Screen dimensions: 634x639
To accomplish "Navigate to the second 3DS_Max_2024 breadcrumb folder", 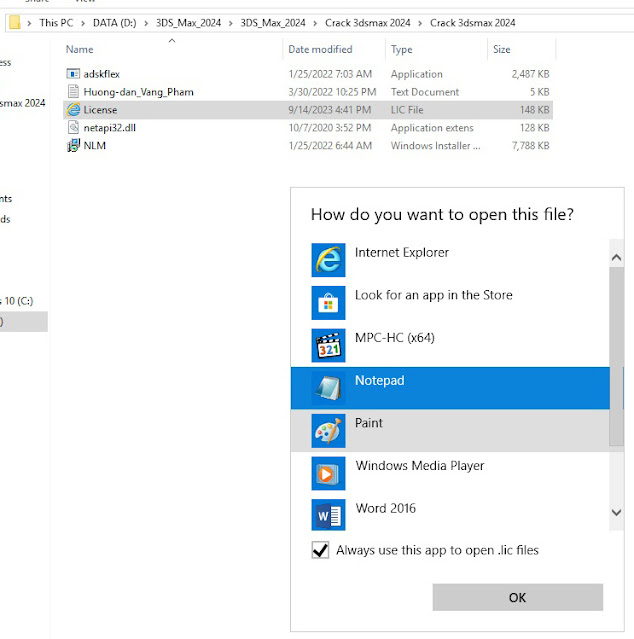I will point(273,23).
